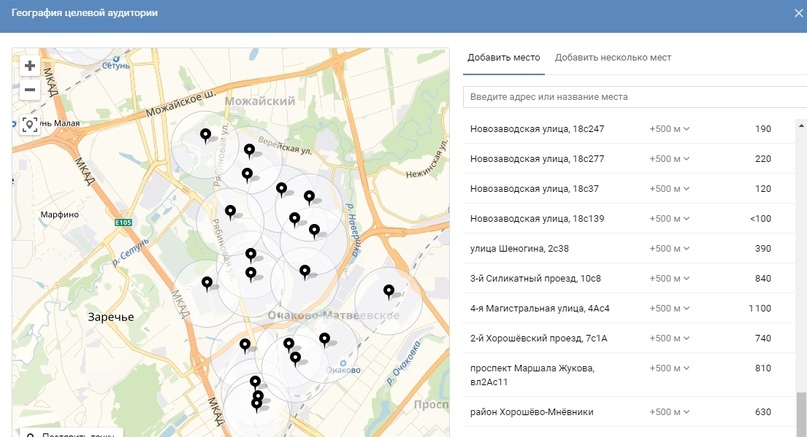Select the map pin near Верейская ул.

(249, 150)
